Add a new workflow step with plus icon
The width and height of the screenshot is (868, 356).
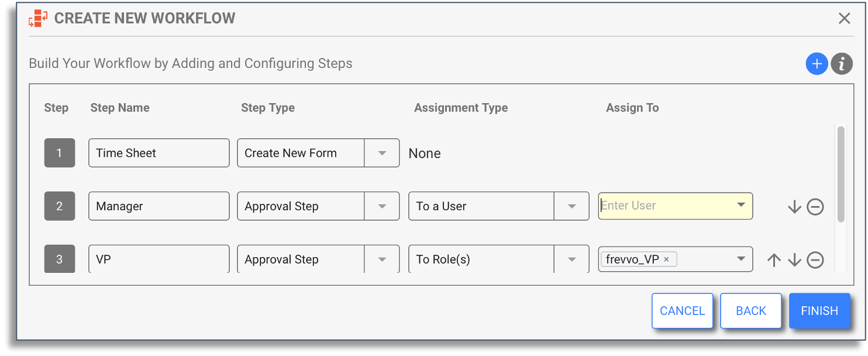click(x=817, y=64)
